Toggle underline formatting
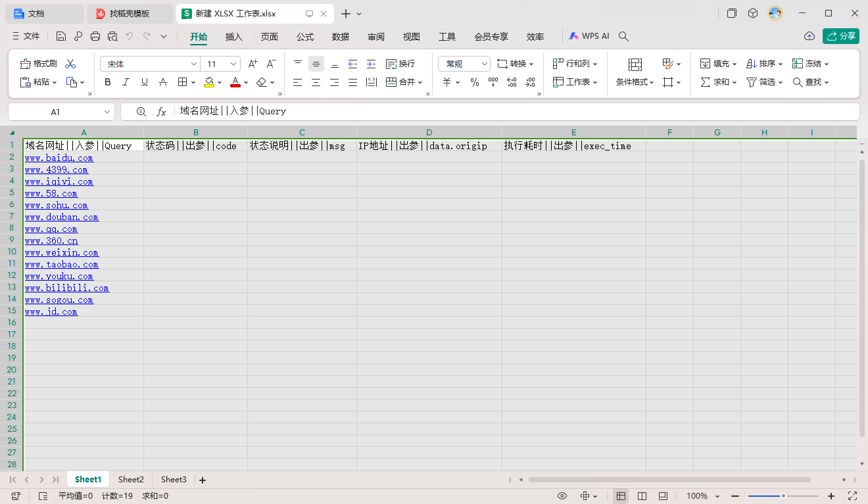This screenshot has height=504, width=868. [x=145, y=82]
